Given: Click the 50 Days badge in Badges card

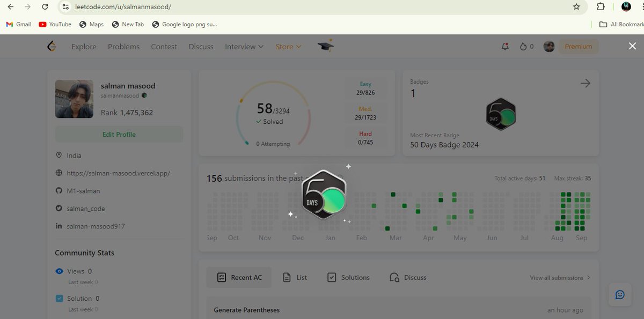Looking at the screenshot, I should click(501, 114).
